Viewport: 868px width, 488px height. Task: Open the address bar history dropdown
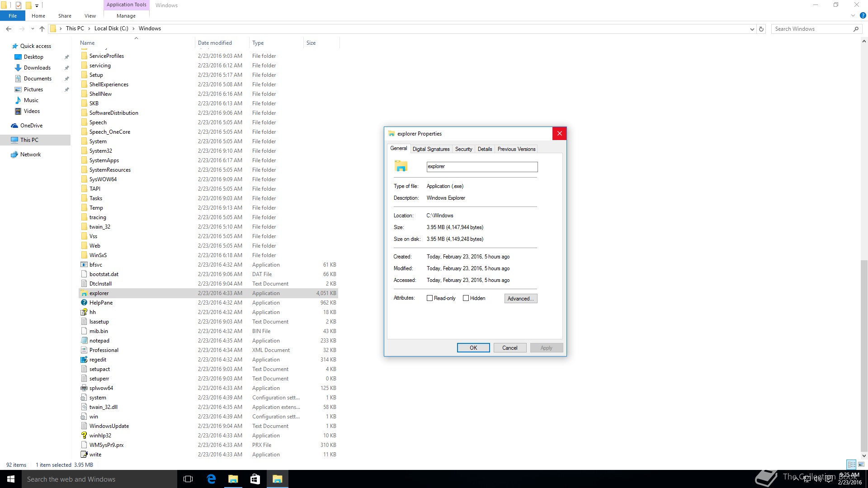click(x=752, y=29)
